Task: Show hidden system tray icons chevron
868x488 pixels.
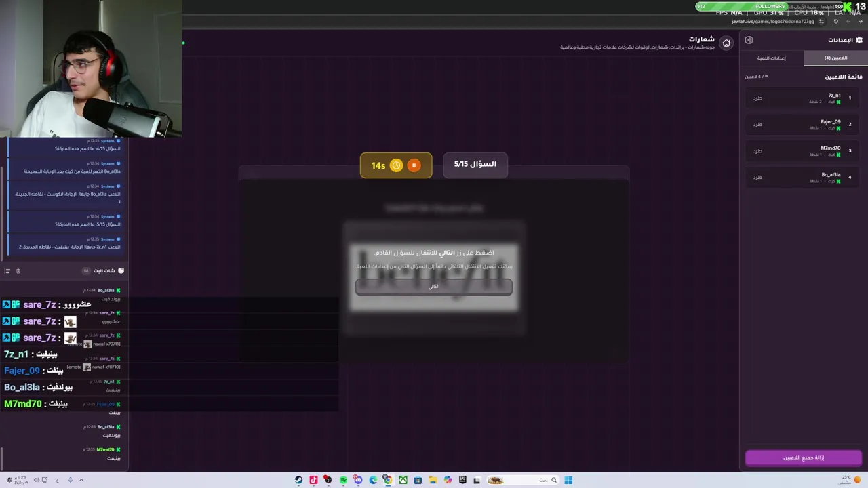Action: pyautogui.click(x=81, y=480)
